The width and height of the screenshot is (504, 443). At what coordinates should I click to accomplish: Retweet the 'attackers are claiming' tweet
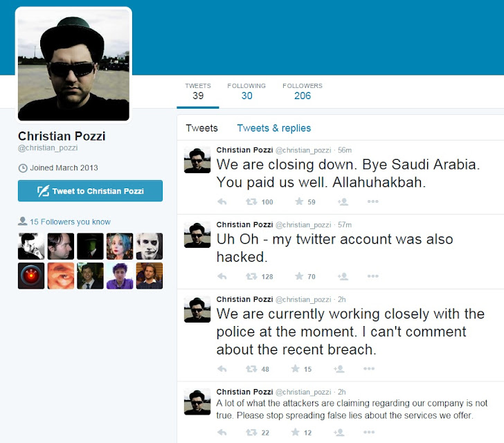tap(251, 433)
